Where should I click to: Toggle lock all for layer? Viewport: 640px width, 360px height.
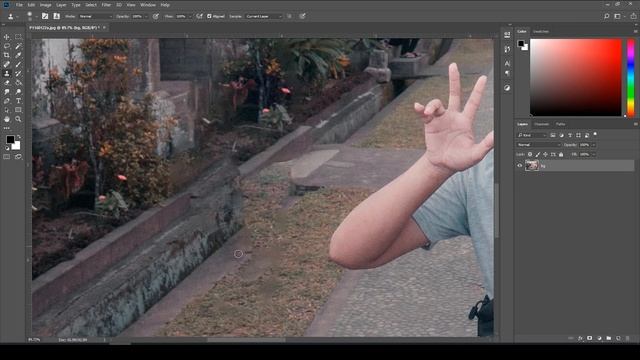[x=561, y=154]
